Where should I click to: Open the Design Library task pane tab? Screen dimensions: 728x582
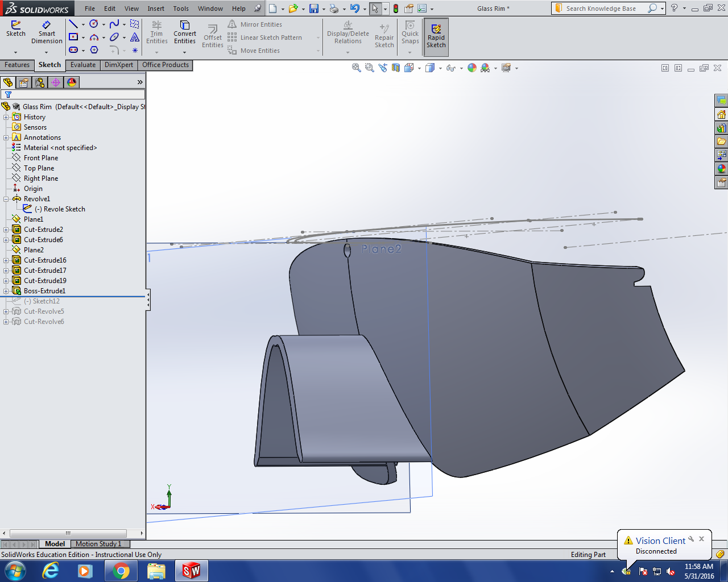tap(721, 128)
